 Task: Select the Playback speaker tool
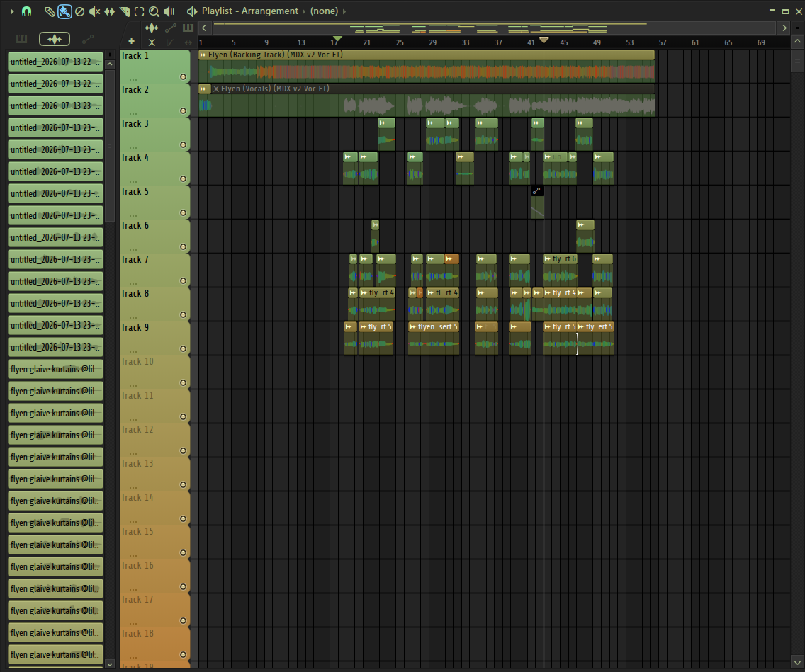tap(169, 11)
